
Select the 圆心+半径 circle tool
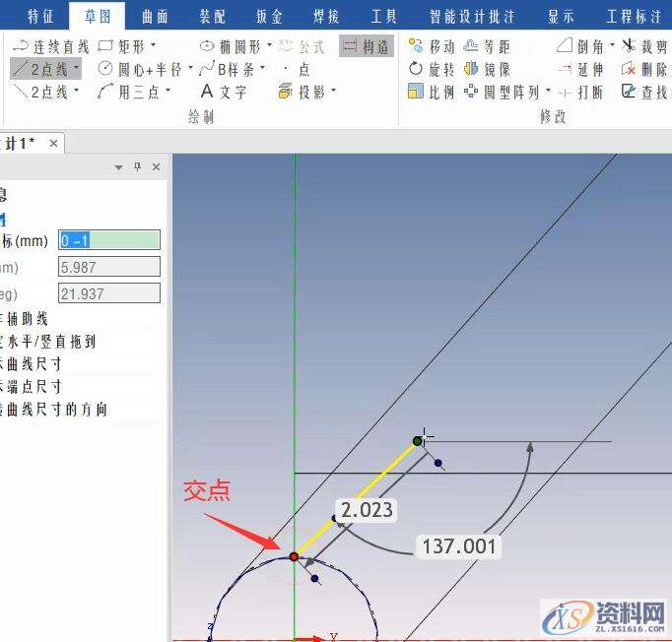[x=140, y=69]
